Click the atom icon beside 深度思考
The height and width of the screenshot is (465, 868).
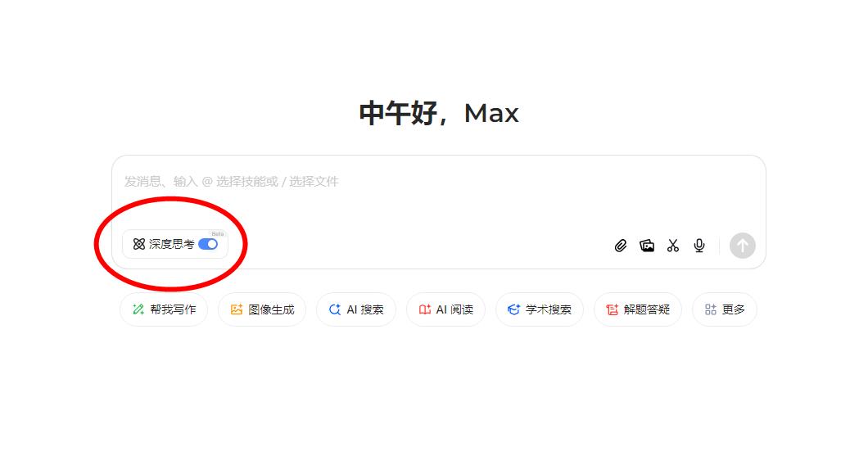point(139,244)
